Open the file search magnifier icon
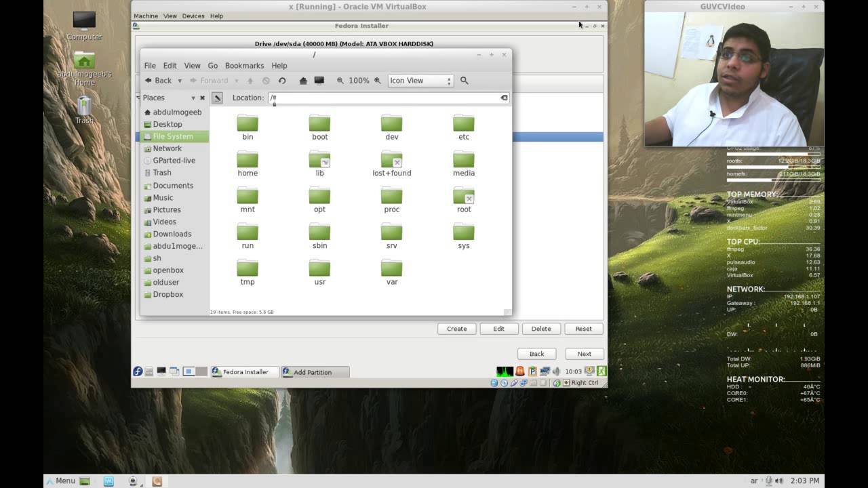868x488 pixels. [465, 81]
